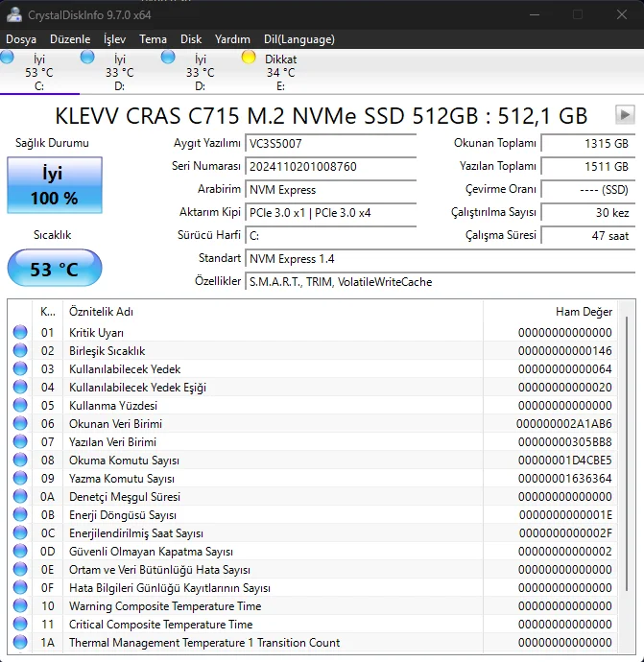Click the status icon for Birleşik Sıcaklık row
The width and height of the screenshot is (644, 662).
click(x=20, y=350)
